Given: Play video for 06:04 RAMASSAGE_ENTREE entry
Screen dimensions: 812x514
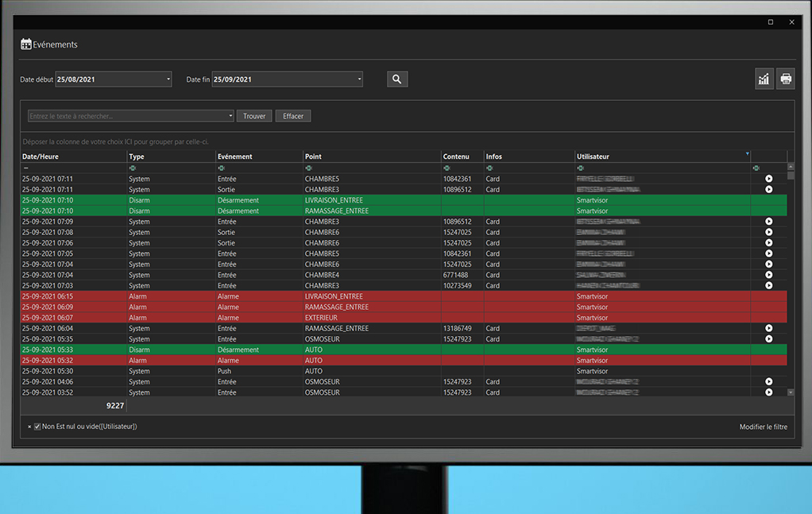Looking at the screenshot, I should coord(768,328).
